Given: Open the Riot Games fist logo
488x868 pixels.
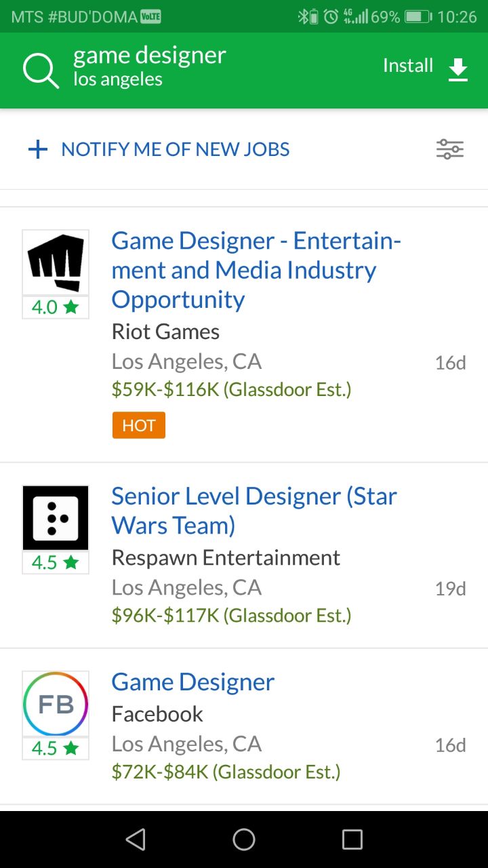Looking at the screenshot, I should (x=56, y=263).
